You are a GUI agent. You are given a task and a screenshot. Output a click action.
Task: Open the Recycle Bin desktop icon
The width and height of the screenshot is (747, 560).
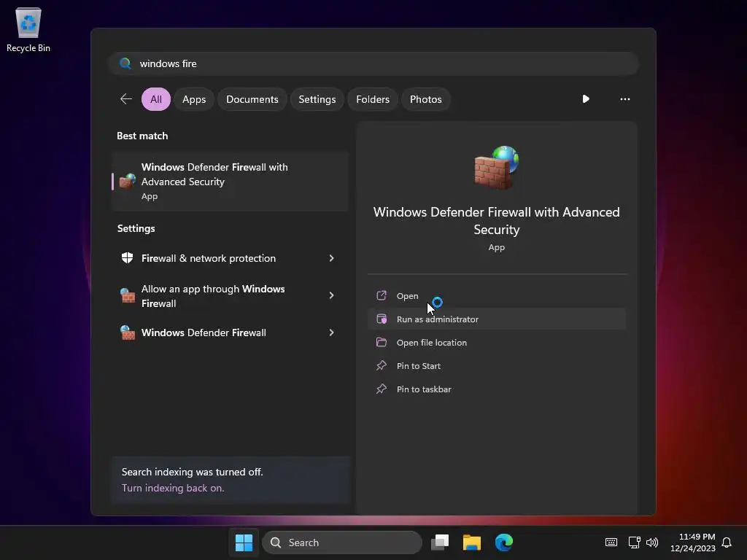(28, 30)
